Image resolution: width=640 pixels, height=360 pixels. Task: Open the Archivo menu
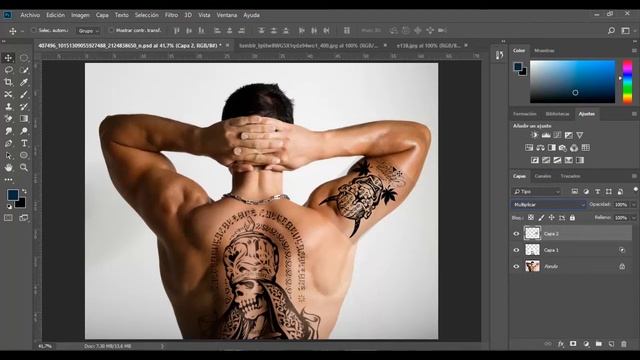click(30, 15)
